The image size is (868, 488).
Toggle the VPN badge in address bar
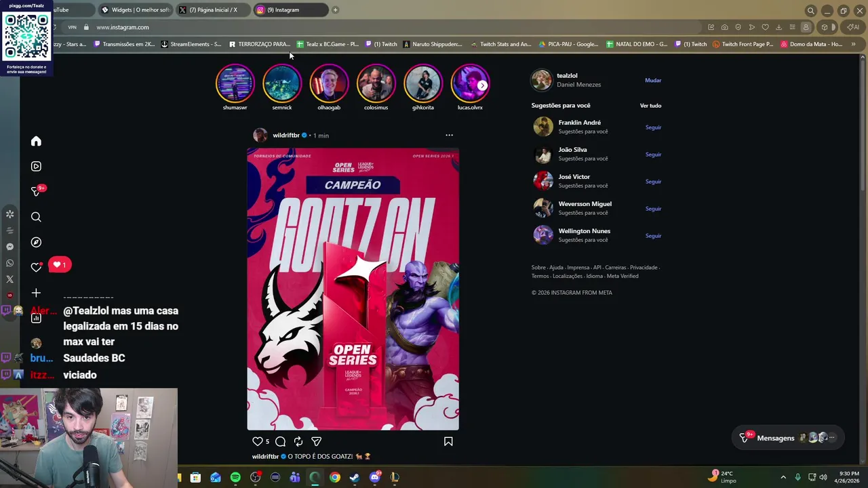pyautogui.click(x=72, y=27)
